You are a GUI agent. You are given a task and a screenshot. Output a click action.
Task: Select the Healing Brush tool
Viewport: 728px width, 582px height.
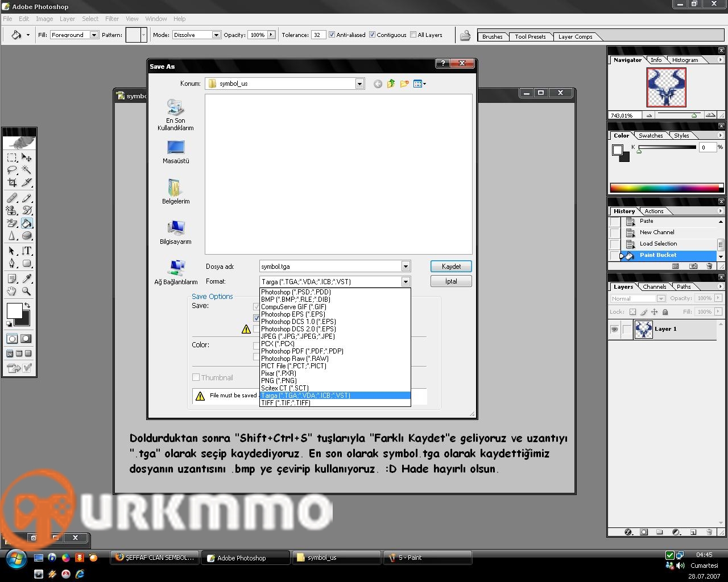tap(12, 198)
